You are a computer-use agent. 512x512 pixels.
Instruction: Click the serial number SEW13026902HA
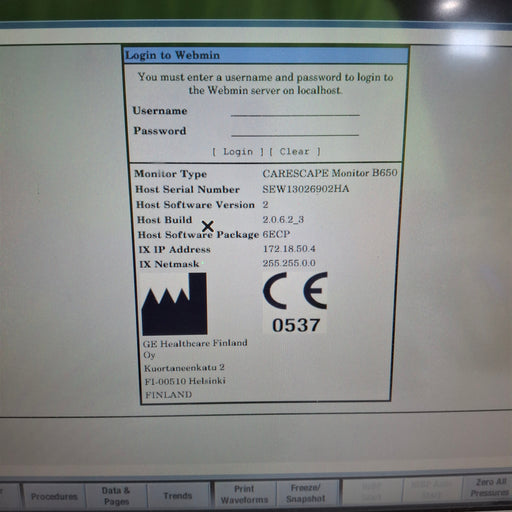click(305, 189)
